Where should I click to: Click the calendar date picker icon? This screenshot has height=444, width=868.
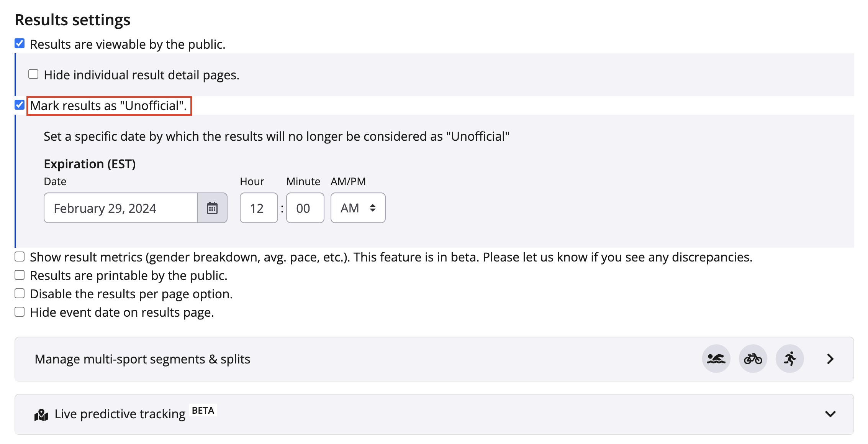[212, 208]
